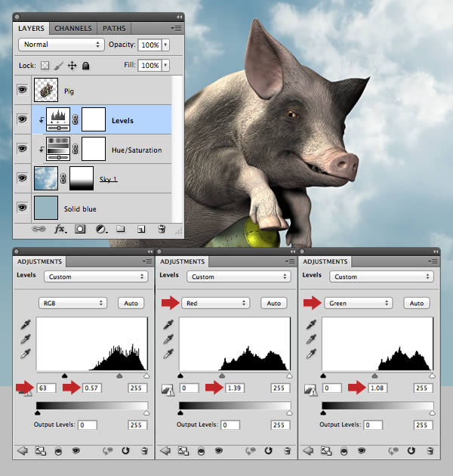Open Custom preset dropdown in Red panel
Viewport: 453px width, 476px height.
239,277
